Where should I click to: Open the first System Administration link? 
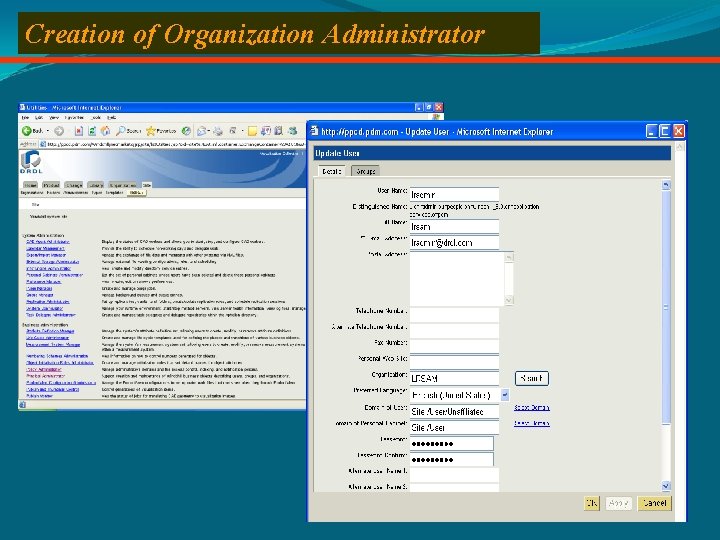coord(48,242)
